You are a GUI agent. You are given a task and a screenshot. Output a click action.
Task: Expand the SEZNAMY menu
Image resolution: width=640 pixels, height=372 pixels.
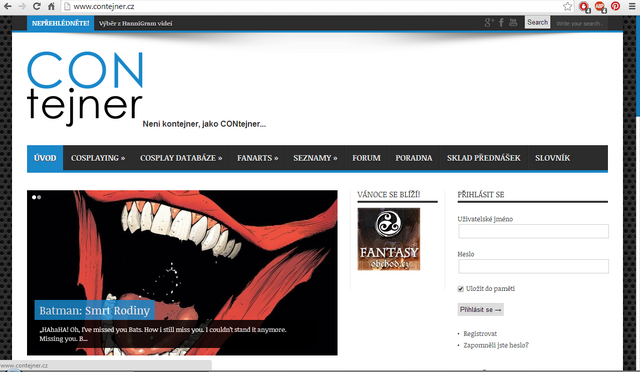(x=315, y=158)
